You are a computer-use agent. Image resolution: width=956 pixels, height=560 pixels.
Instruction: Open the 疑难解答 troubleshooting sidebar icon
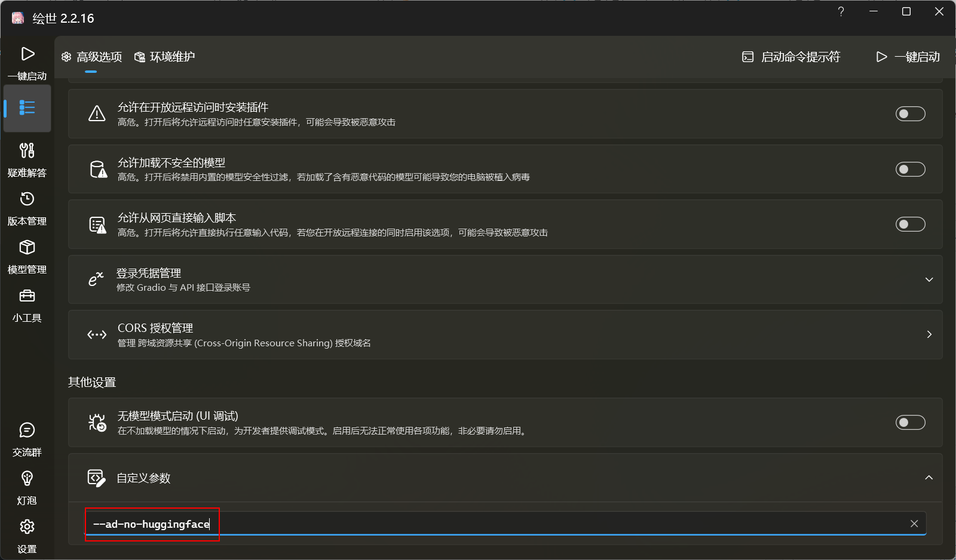click(27, 159)
